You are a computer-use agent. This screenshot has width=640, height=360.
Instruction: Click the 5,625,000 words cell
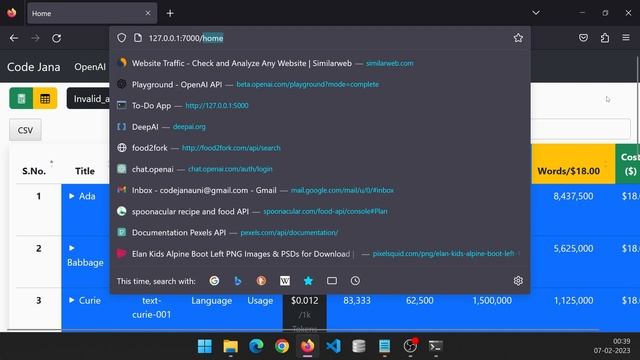pos(573,249)
